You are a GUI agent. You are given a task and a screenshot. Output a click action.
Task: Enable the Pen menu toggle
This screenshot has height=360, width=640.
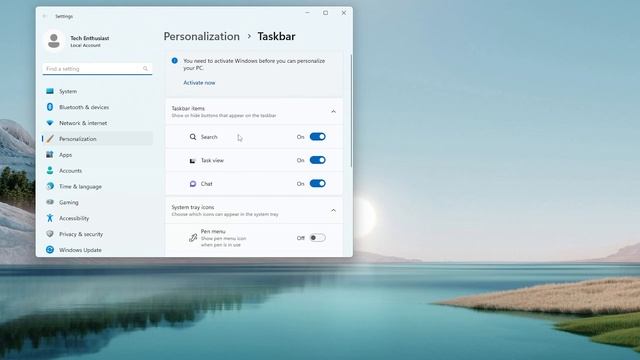click(318, 238)
